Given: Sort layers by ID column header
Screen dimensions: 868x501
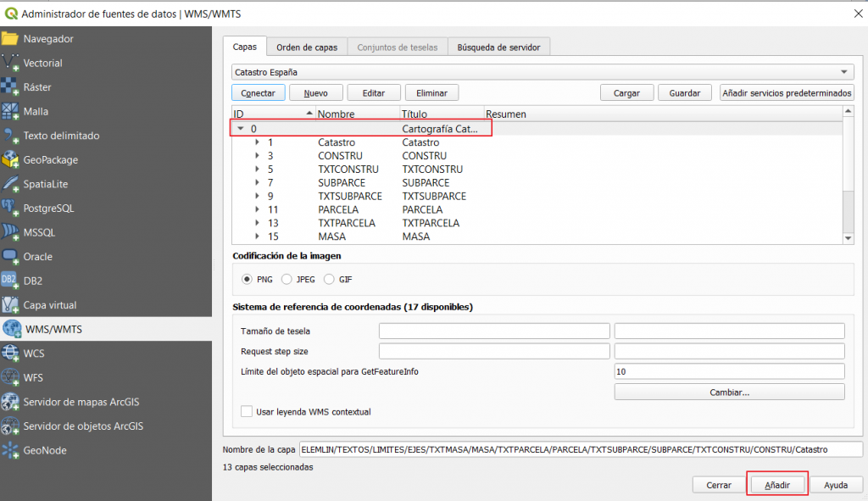Looking at the screenshot, I should [274, 114].
